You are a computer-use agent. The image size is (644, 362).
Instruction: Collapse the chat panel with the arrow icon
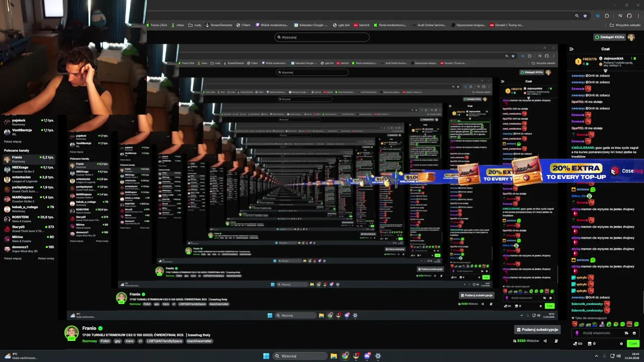(x=571, y=49)
